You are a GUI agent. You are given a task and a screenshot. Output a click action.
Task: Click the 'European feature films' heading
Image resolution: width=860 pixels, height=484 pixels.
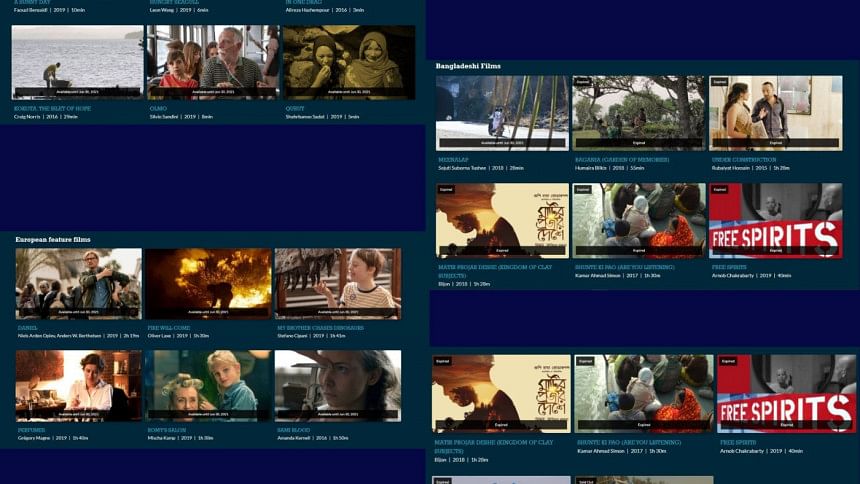(53, 240)
